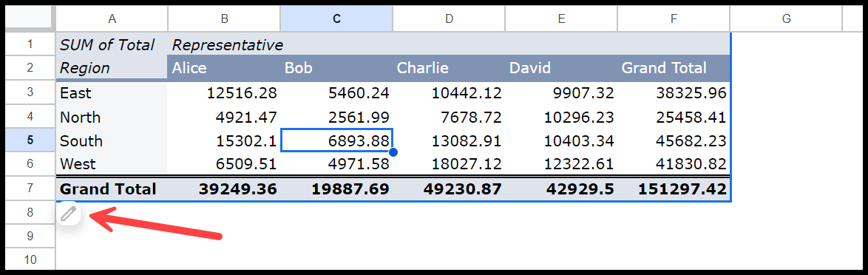This screenshot has height=275, width=868.
Task: Click the bold 'Grand Total' row label
Action: point(112,189)
